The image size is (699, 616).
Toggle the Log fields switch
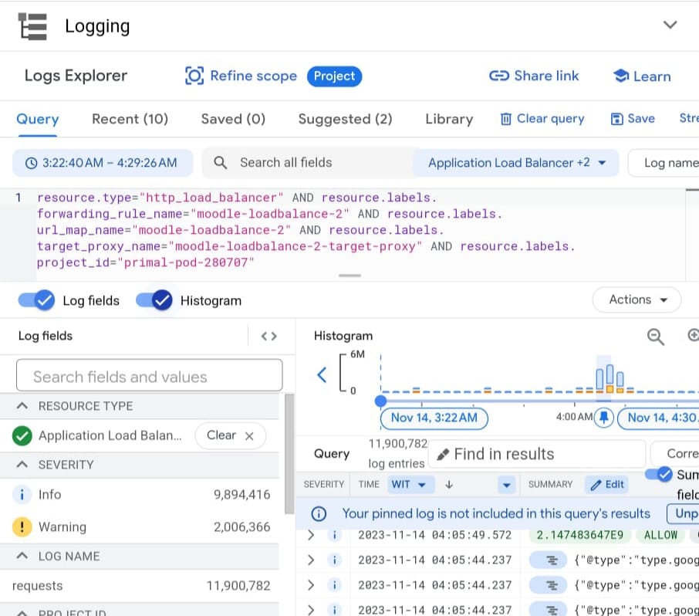[36, 300]
